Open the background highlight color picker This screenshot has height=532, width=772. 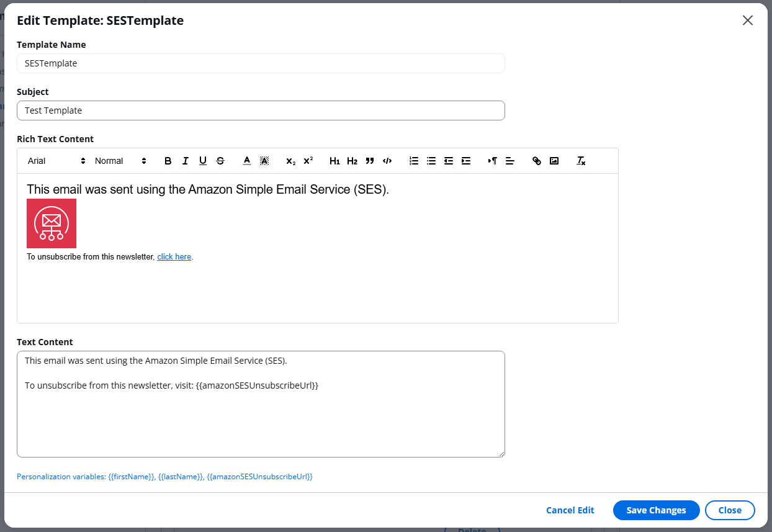(264, 161)
